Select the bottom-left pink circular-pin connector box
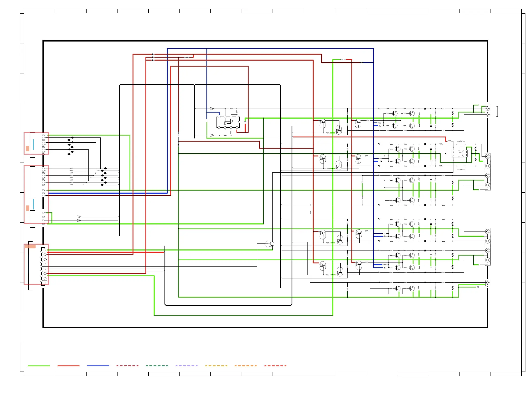Viewport: 532px width, 395px height. [36, 264]
